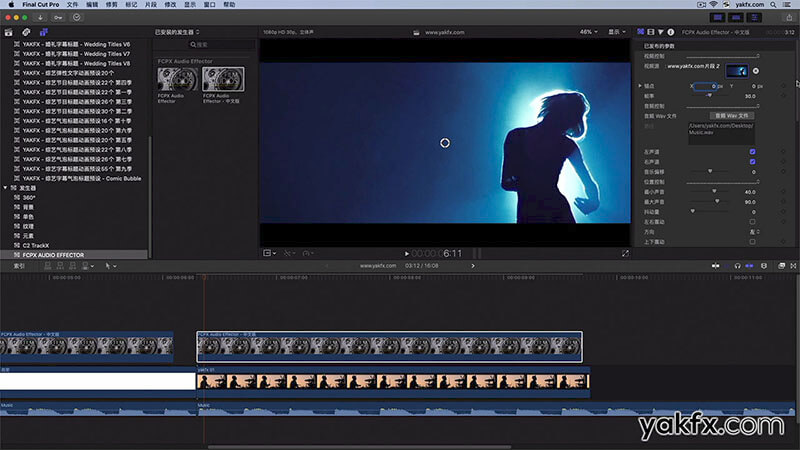The width and height of the screenshot is (800, 450).
Task: Open the append edit options dropdown
Action: (87, 266)
